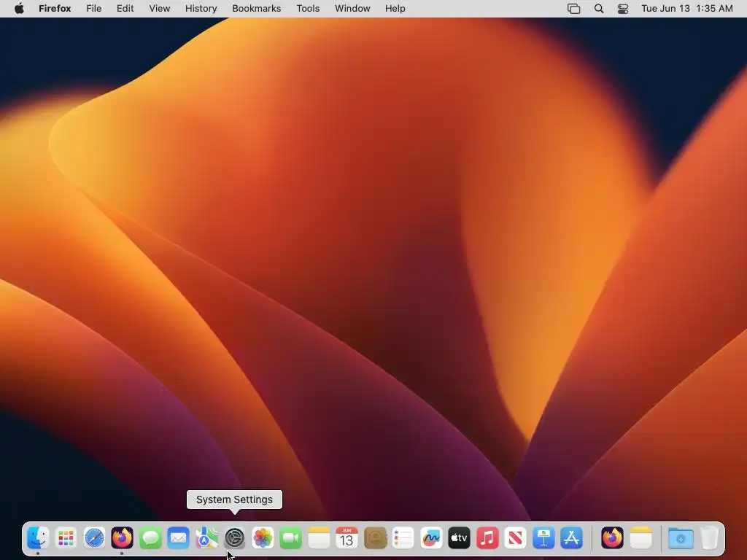Open the Edit menu

point(125,9)
